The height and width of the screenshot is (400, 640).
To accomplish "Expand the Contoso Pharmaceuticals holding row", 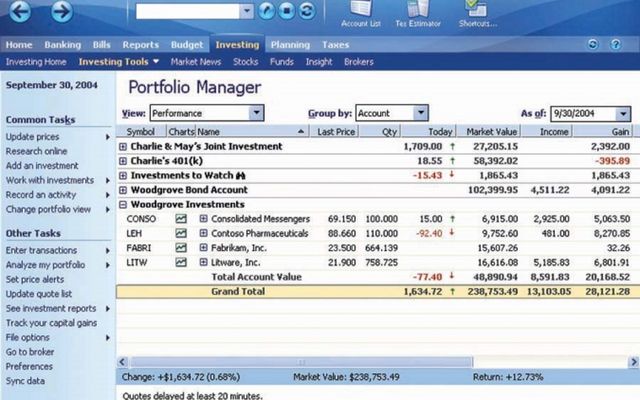I will (203, 233).
